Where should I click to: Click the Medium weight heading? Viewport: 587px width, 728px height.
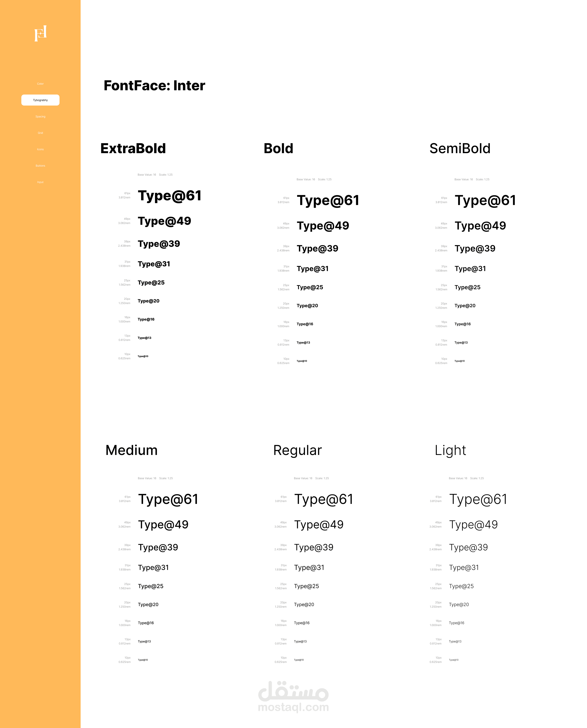click(132, 450)
